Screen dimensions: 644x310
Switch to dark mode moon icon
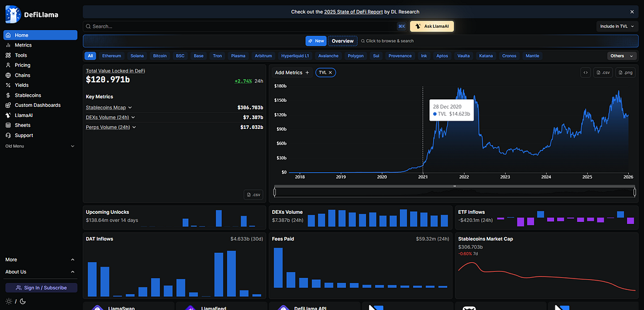(23, 301)
